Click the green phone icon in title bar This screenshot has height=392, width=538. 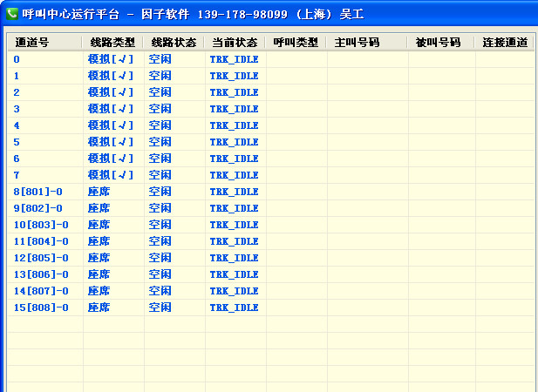13,14
